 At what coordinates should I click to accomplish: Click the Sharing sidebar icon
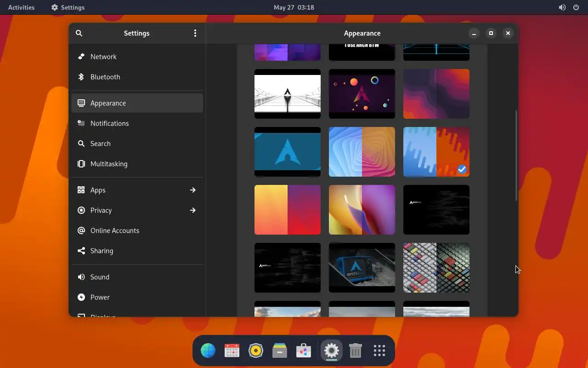tap(81, 251)
